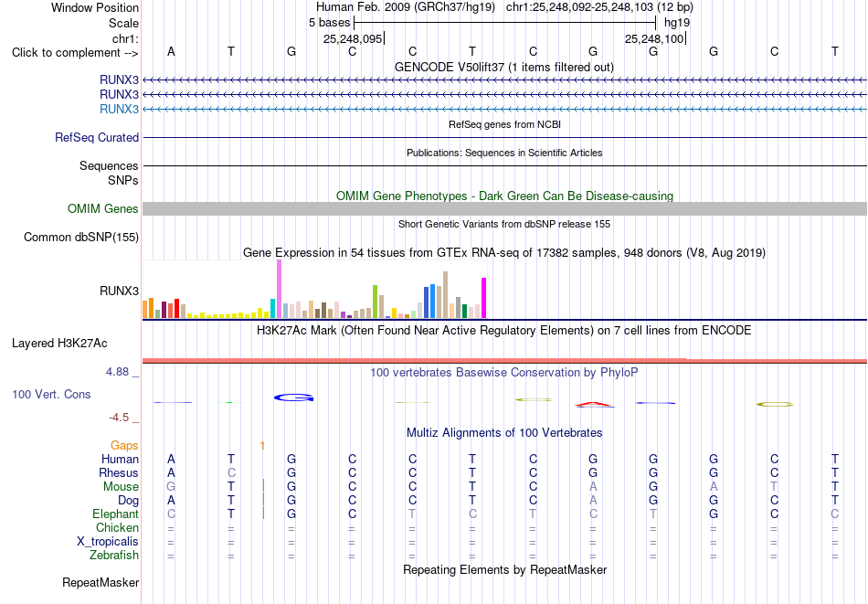Click the 'Human Feb. 2009 (GRCh37/hg19)' assembly text

pyautogui.click(x=405, y=7)
